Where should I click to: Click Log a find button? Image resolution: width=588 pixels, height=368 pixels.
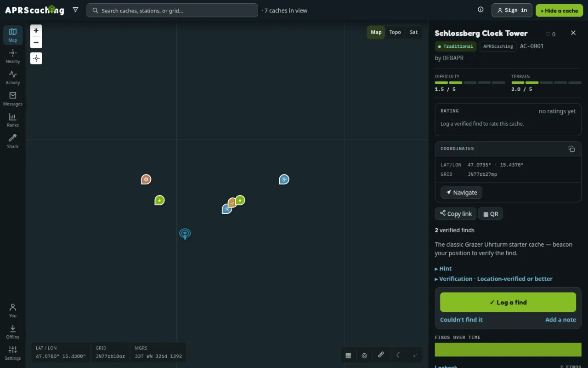tap(508, 302)
